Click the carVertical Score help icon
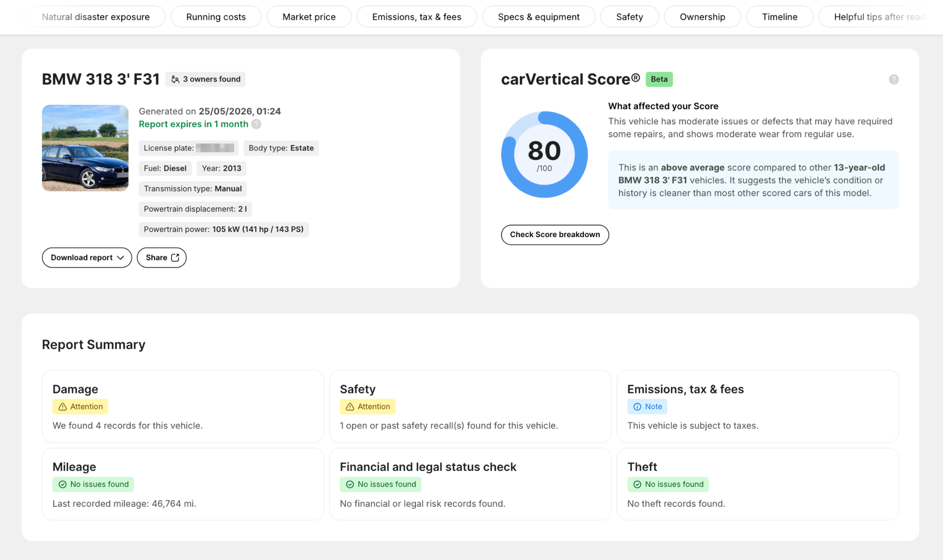Screen dimensions: 943x560 click(x=894, y=79)
